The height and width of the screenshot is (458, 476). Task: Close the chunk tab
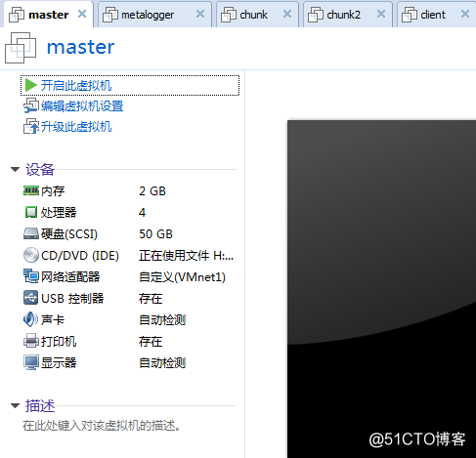coord(287,14)
